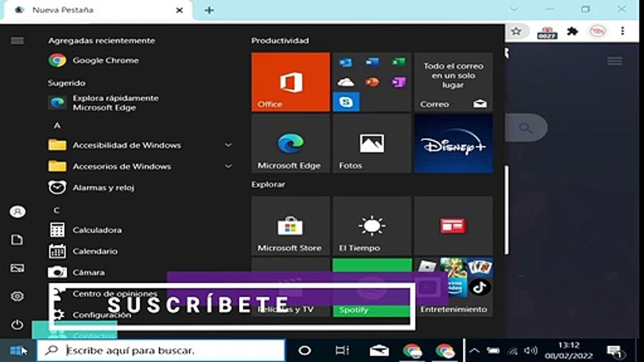Image resolution: width=644 pixels, height=362 pixels.
Task: Click the letter A index header
Action: pyautogui.click(x=57, y=125)
